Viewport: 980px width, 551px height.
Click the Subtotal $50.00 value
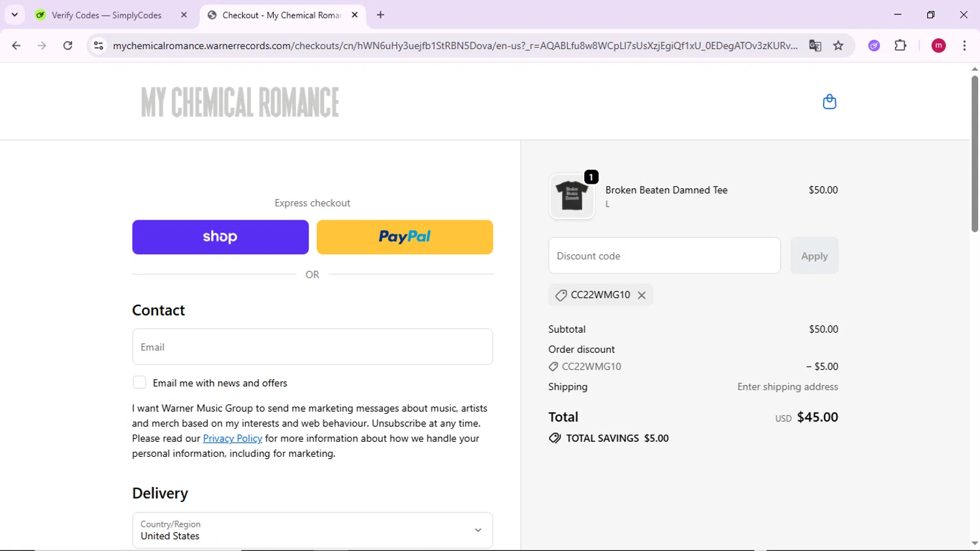click(x=823, y=329)
